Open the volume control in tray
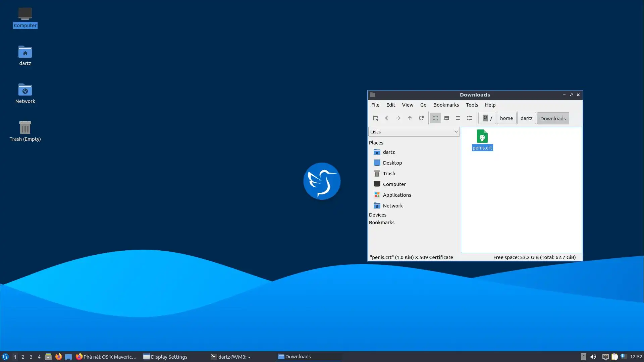This screenshot has height=362, width=644. (x=593, y=357)
